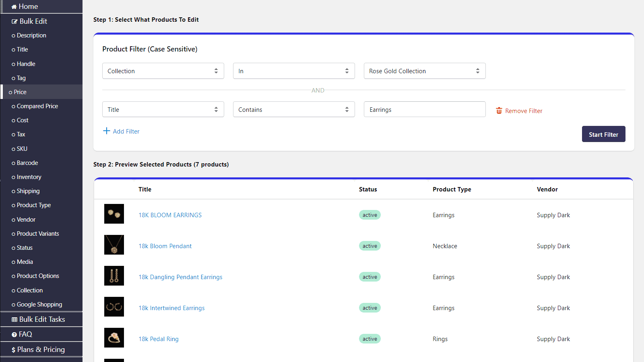Open Google Shopping sidebar item
This screenshot has height=362, width=644.
click(x=39, y=304)
